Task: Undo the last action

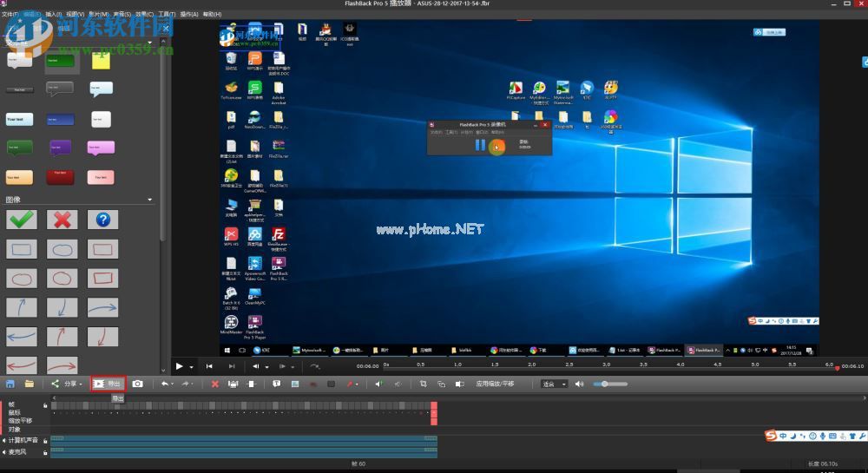Action: [164, 384]
